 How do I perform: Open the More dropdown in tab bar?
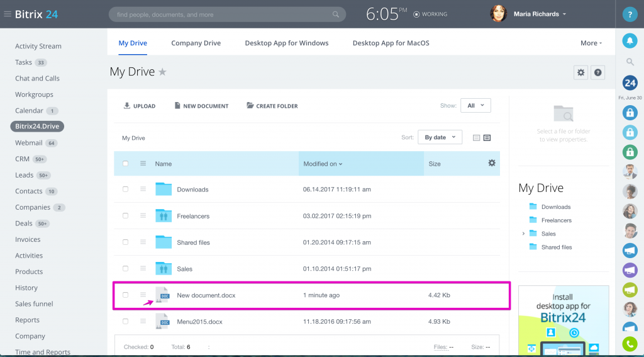click(x=591, y=43)
